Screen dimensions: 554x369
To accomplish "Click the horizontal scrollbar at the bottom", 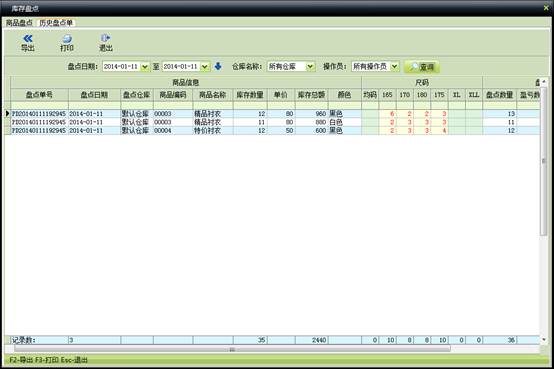I will tap(232, 349).
